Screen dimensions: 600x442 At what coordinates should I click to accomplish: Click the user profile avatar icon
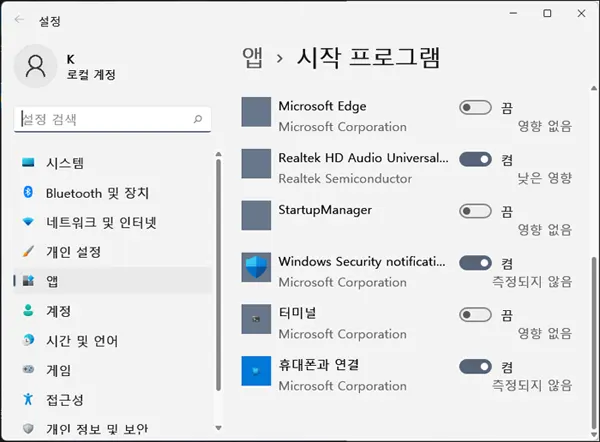click(x=36, y=66)
